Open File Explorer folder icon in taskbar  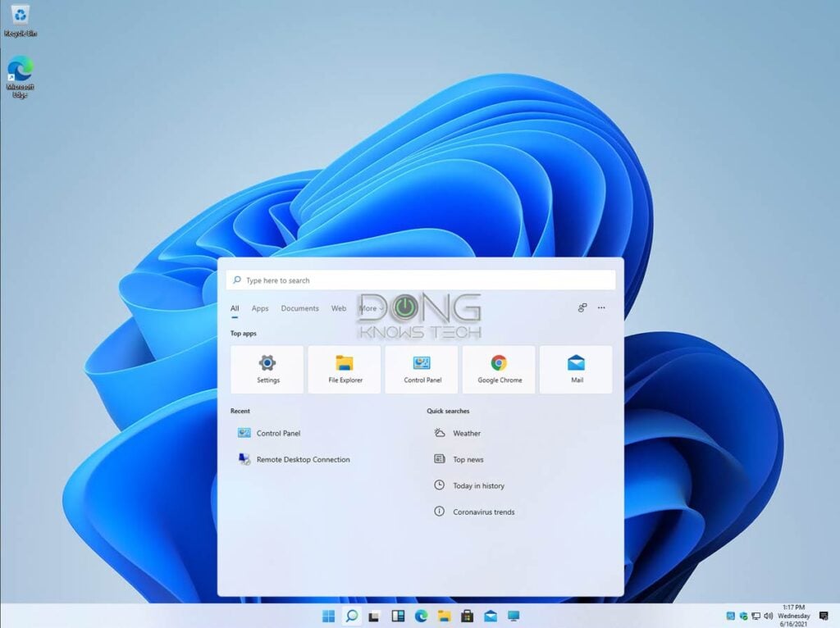click(444, 617)
